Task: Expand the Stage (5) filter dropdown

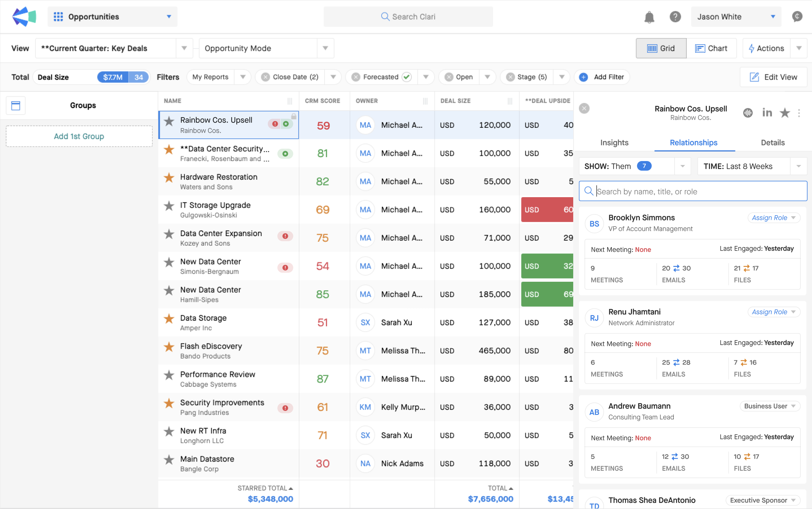Action: point(561,77)
